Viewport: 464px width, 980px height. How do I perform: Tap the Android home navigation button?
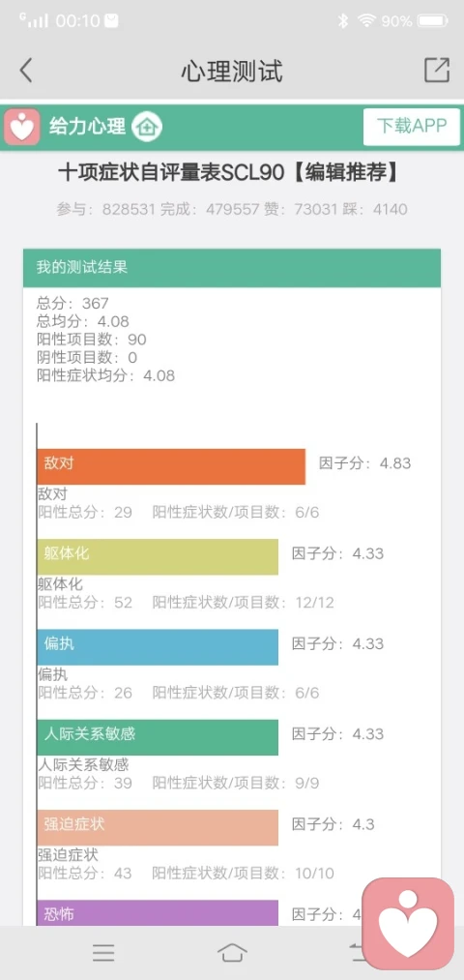pos(232,953)
